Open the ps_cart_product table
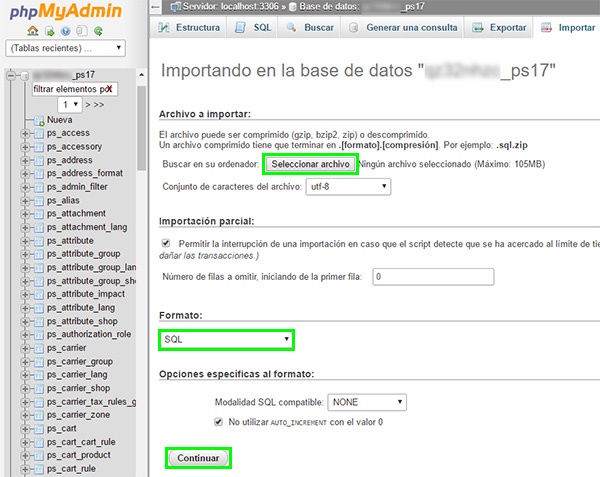This screenshot has width=600, height=477. [78, 455]
